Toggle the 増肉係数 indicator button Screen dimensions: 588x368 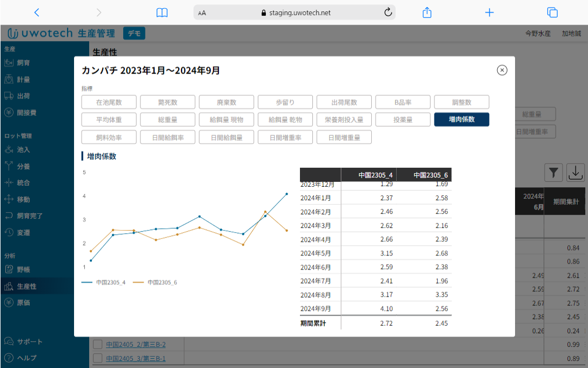[462, 120]
